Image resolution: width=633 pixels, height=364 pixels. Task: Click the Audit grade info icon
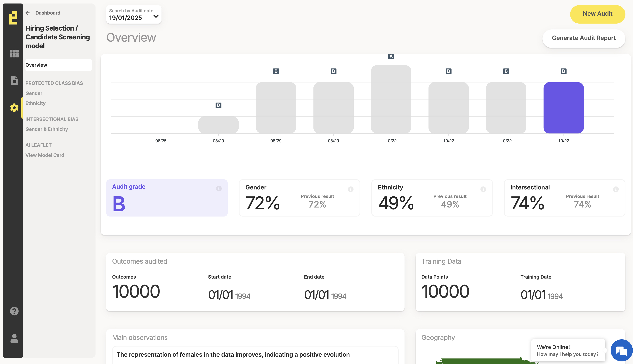point(219,189)
